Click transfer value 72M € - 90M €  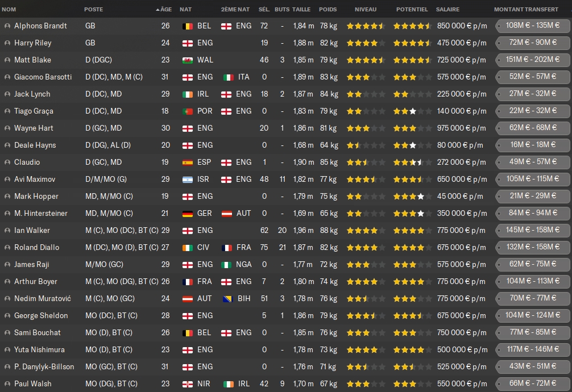[533, 43]
